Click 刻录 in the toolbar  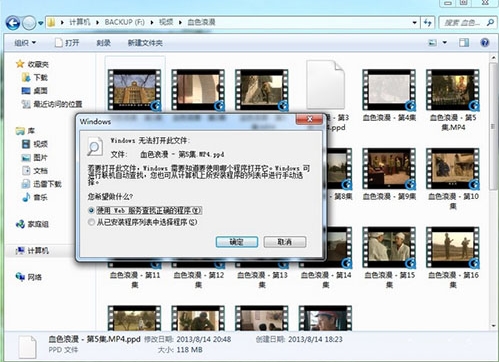pyautogui.click(x=103, y=43)
